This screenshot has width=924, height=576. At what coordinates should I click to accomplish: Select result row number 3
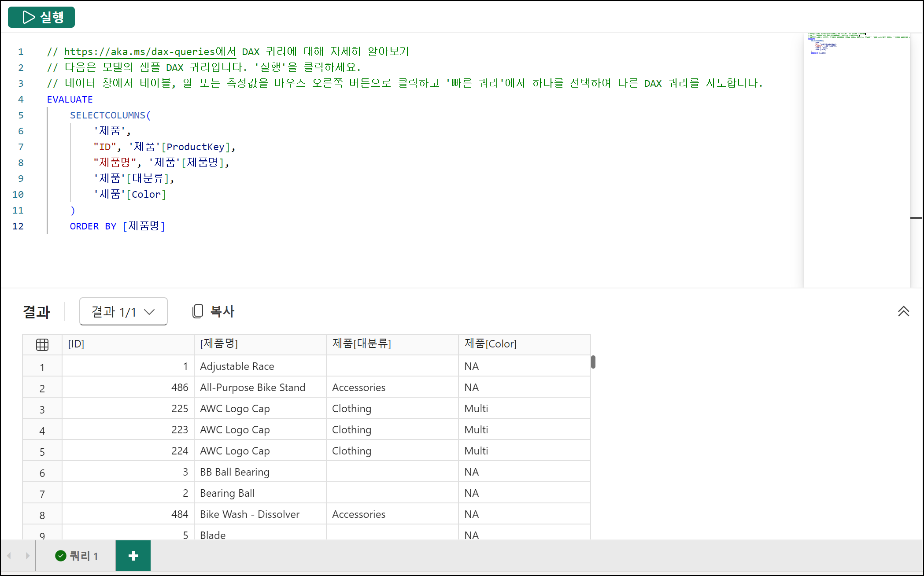click(42, 410)
